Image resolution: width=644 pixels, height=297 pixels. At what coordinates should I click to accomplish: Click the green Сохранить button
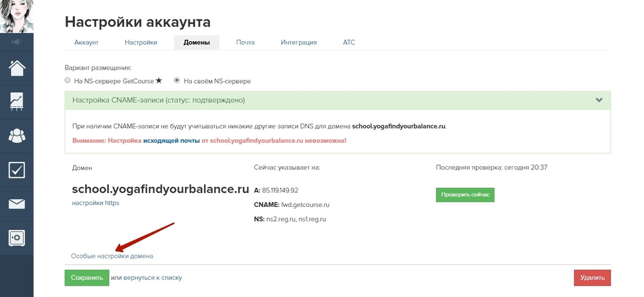[87, 278]
